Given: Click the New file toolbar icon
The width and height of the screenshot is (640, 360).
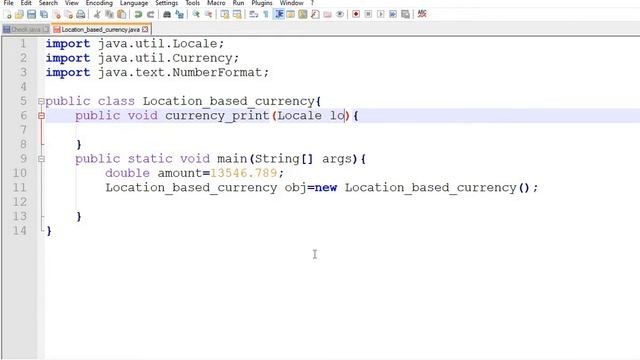Looking at the screenshot, I should [x=7, y=15].
